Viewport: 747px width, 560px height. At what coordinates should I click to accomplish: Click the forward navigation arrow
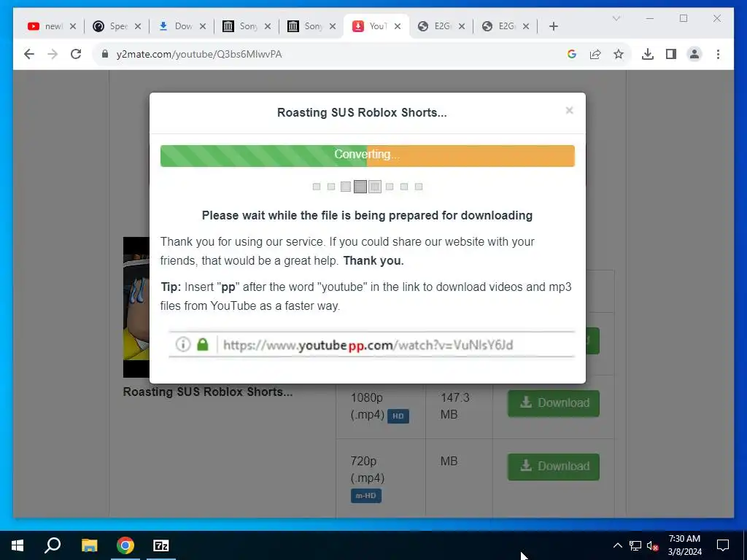[x=53, y=54]
